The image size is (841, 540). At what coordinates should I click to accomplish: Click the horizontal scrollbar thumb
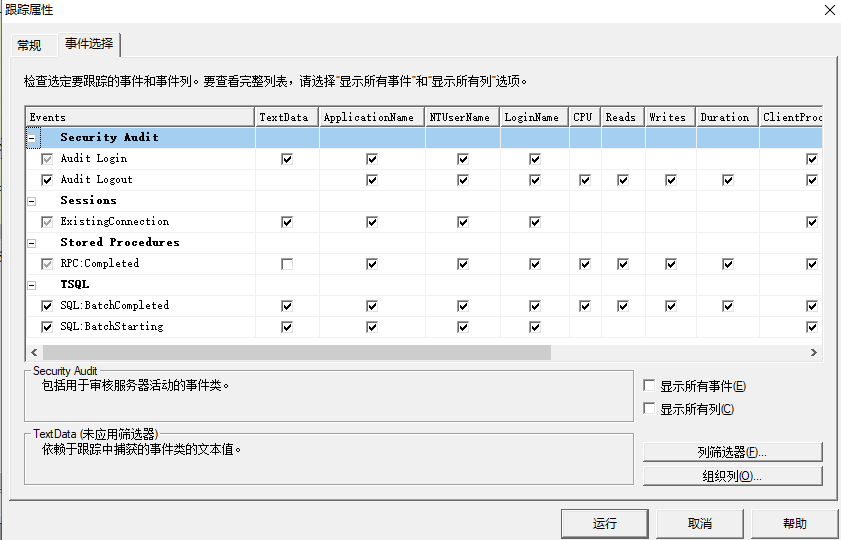coord(297,352)
